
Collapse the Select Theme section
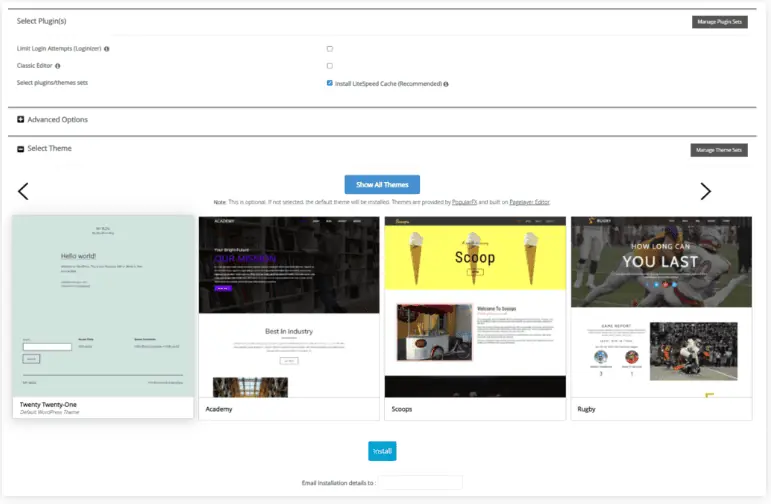[49, 149]
